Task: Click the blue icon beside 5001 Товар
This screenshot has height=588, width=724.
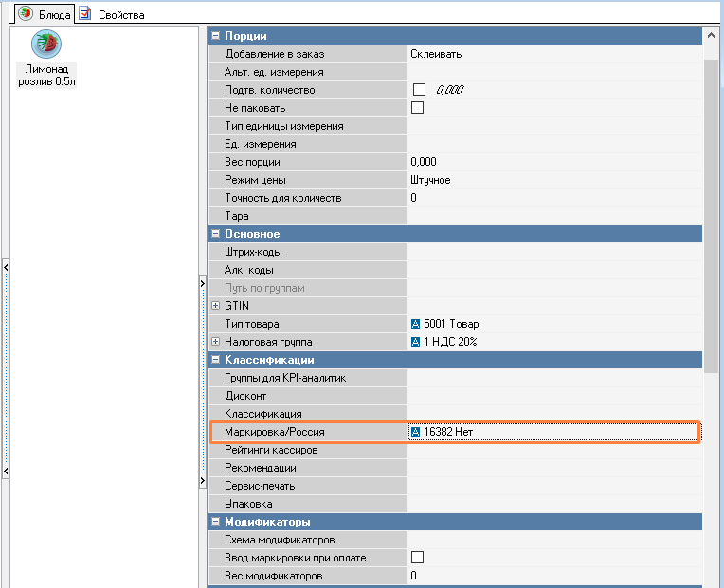Action: tap(415, 324)
